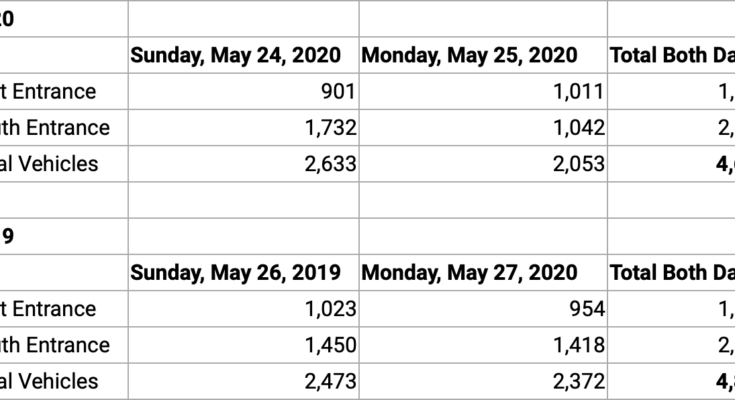Select the Sunday, May 24, 2020 header cell
Viewport: 735px width, 400px height.
coord(243,56)
